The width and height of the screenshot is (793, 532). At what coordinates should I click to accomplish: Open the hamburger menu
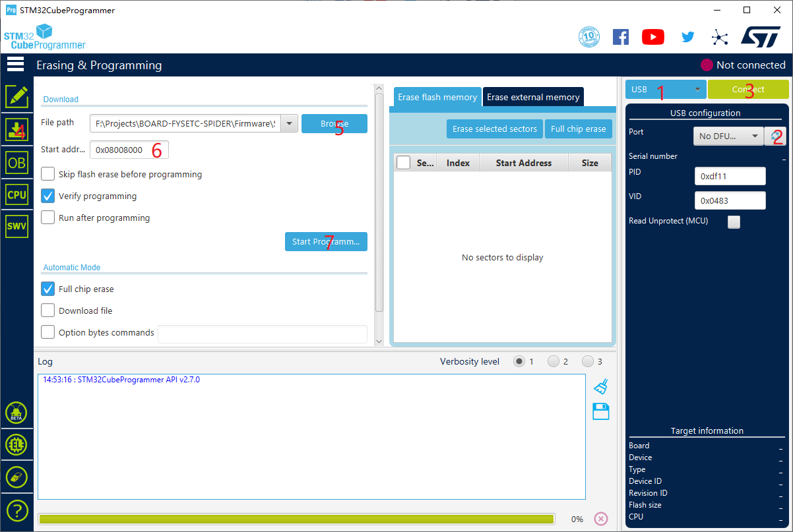click(15, 65)
